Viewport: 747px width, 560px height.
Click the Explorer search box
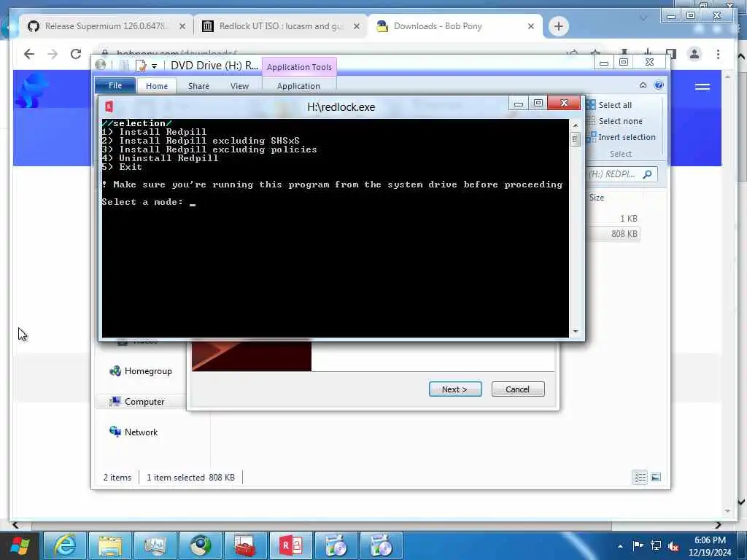tap(622, 174)
